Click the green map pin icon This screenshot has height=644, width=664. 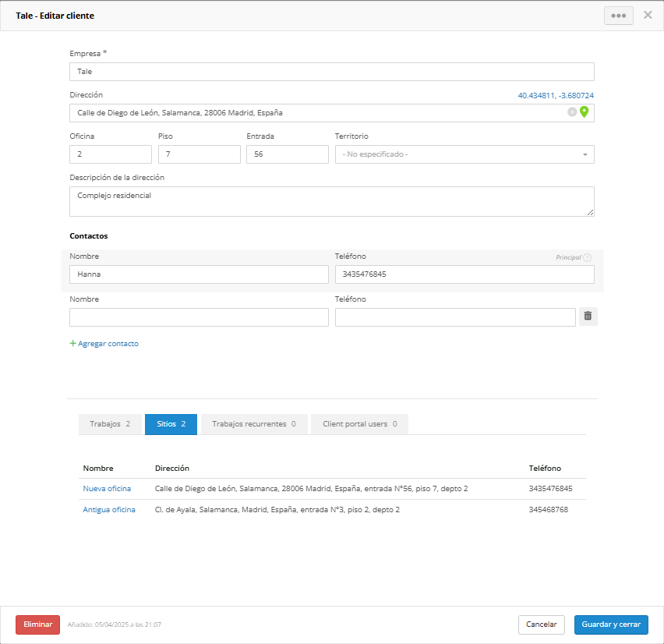(x=584, y=111)
